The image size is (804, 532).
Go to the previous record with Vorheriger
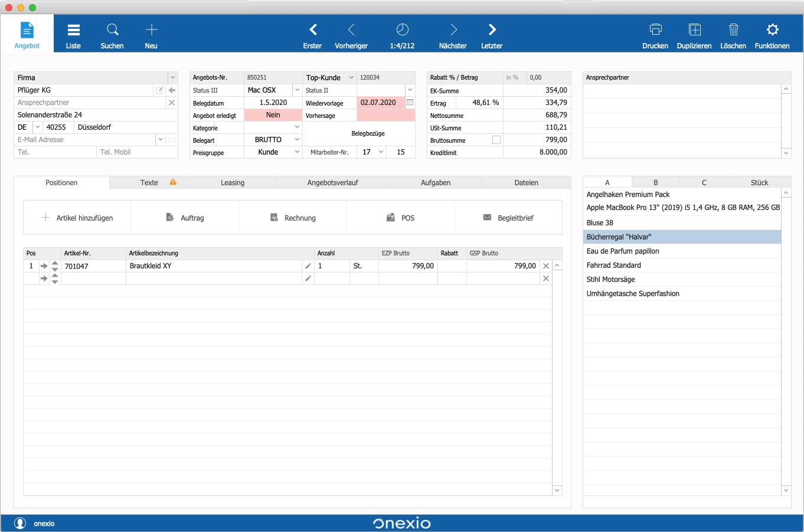pos(351,35)
